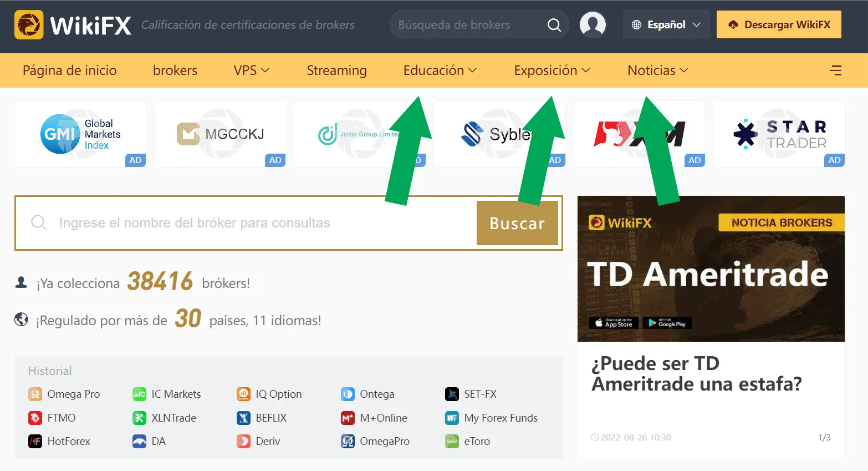Viewport: 868px width, 471px height.
Task: Expand the Exposición menu
Action: point(552,70)
